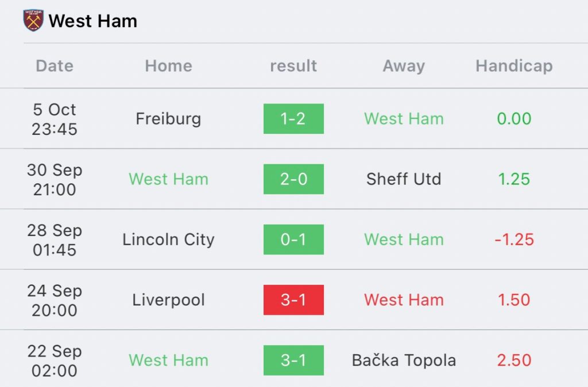Screen dimensions: 588x387
Task: Sort by the result column header
Action: coord(293,66)
